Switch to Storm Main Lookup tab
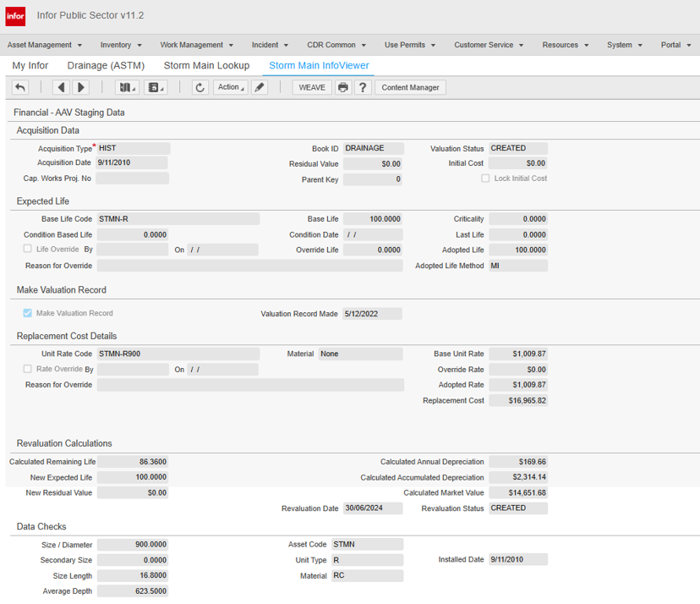Image resolution: width=700 pixels, height=604 pixels. tap(206, 65)
